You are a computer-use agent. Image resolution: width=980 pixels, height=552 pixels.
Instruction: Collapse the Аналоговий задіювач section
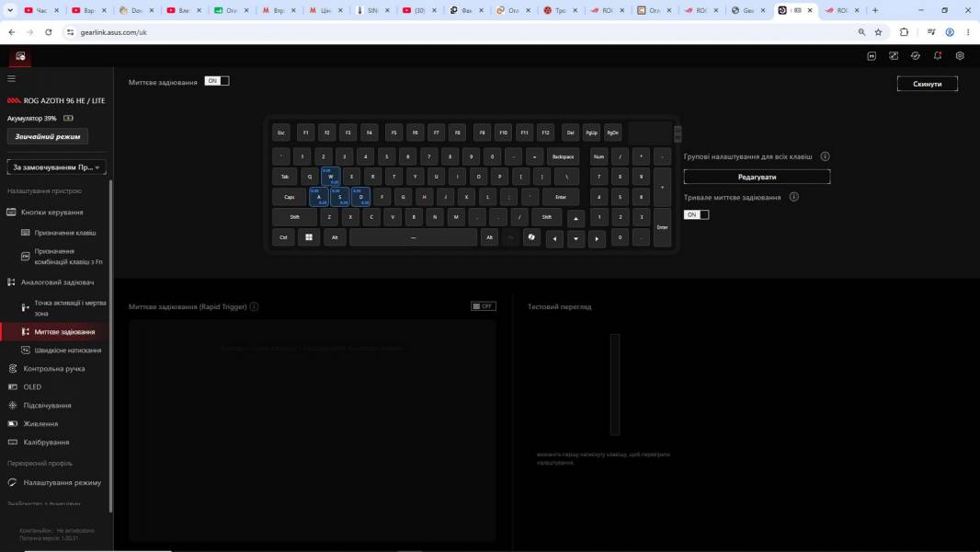point(57,282)
